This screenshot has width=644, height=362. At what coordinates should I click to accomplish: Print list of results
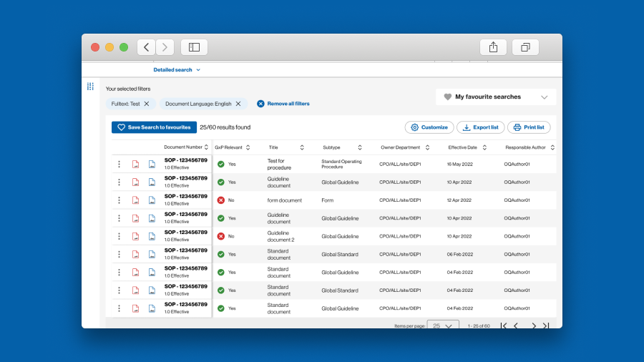[x=529, y=127]
